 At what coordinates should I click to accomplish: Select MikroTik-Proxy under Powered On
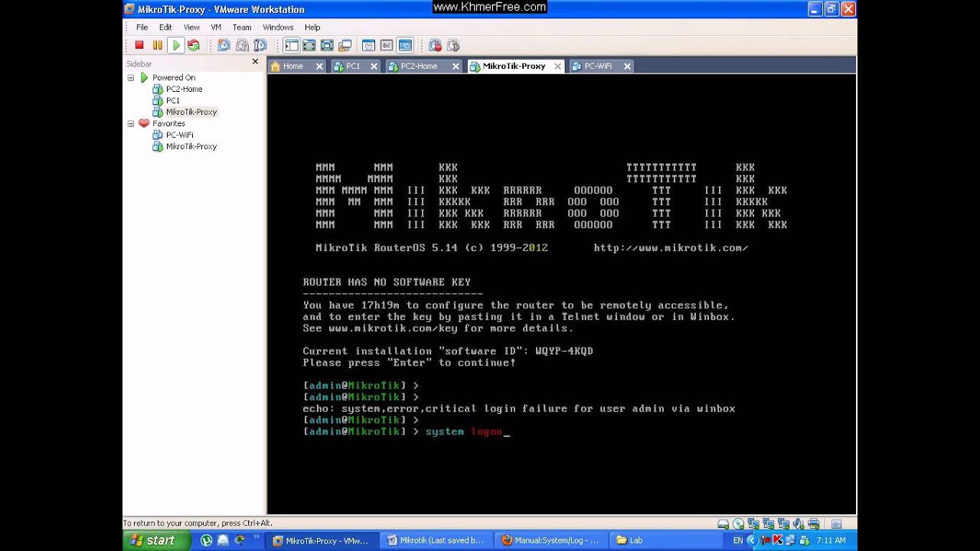191,112
